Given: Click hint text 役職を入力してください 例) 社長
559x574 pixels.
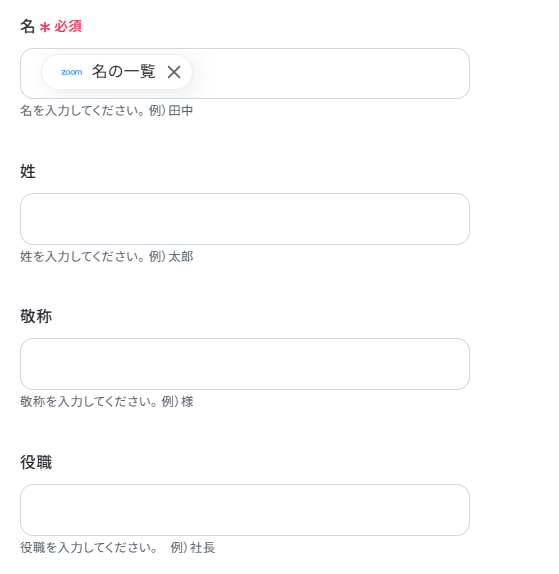Looking at the screenshot, I should tap(118, 547).
